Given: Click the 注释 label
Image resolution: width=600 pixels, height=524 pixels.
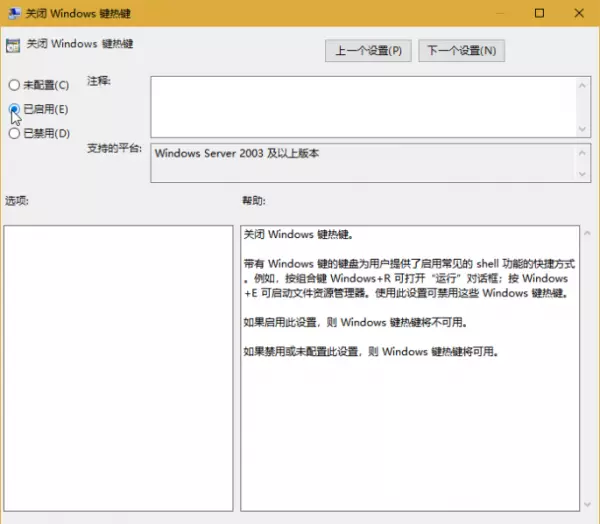Looking at the screenshot, I should pyautogui.click(x=99, y=81).
